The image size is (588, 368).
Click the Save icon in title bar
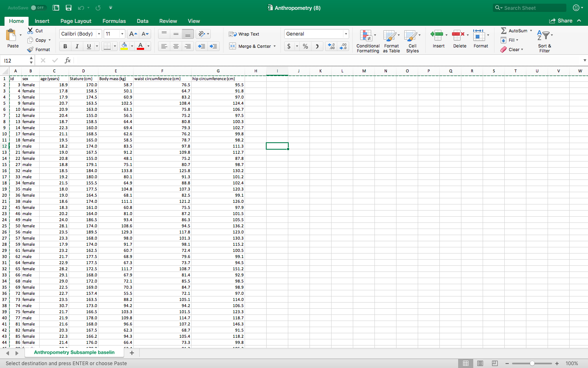coord(69,8)
